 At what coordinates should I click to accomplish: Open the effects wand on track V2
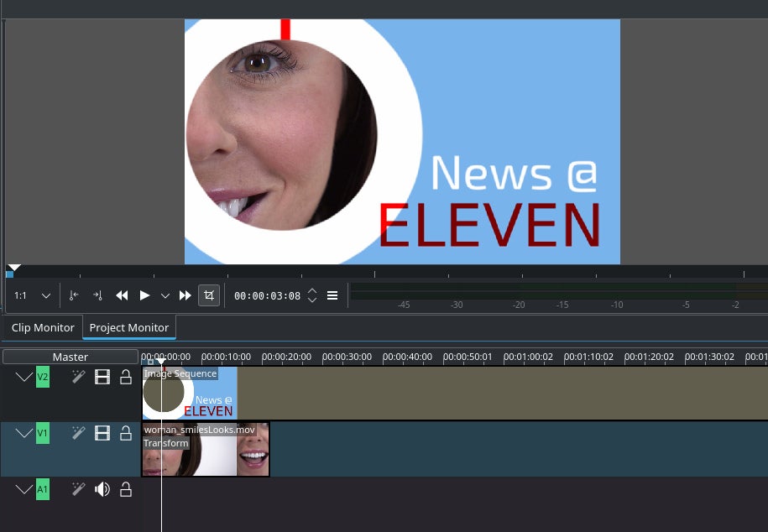pyautogui.click(x=78, y=378)
